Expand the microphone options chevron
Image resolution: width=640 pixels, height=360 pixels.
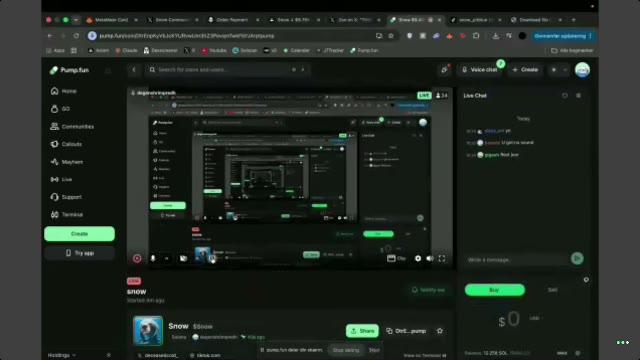167,258
